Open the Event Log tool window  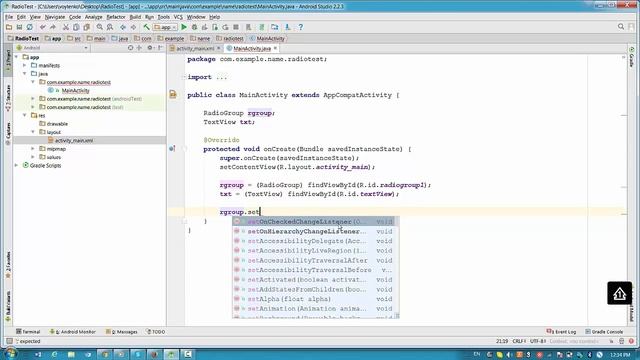coord(561,332)
